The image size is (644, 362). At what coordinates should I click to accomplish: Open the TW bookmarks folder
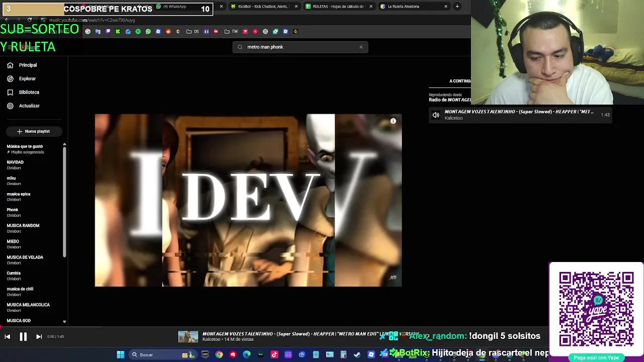click(x=231, y=31)
